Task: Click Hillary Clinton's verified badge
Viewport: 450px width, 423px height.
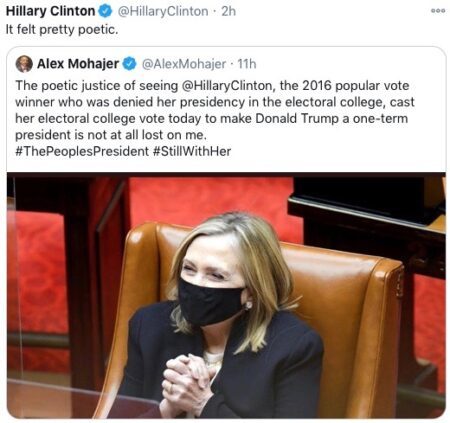Action: coord(105,11)
